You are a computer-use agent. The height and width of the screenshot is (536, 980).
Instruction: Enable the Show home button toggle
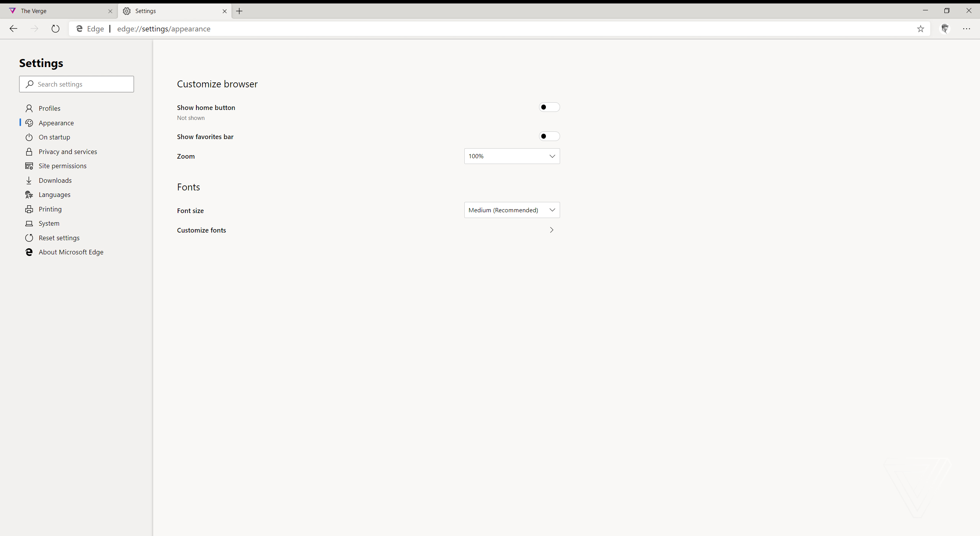549,107
